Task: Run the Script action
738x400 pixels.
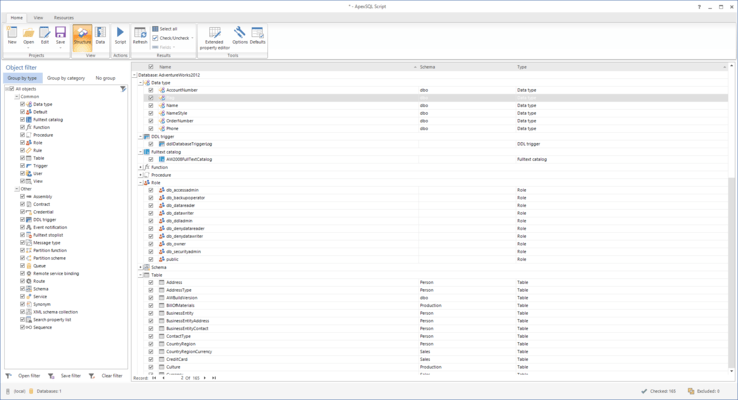Action: tap(120, 36)
